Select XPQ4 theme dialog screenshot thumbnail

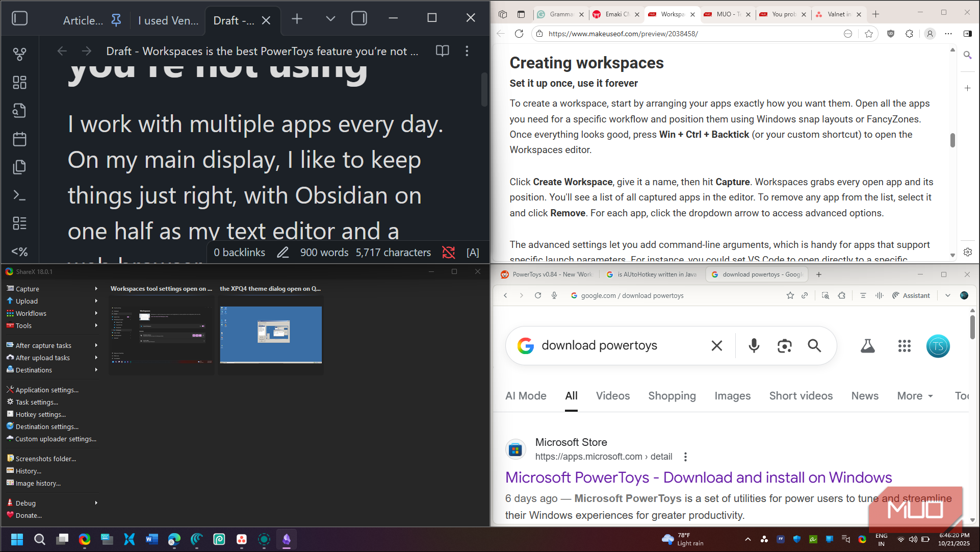tap(271, 334)
